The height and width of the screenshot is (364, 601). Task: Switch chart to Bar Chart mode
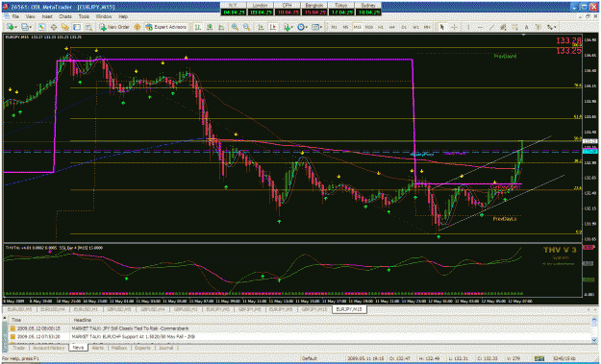coord(198,27)
